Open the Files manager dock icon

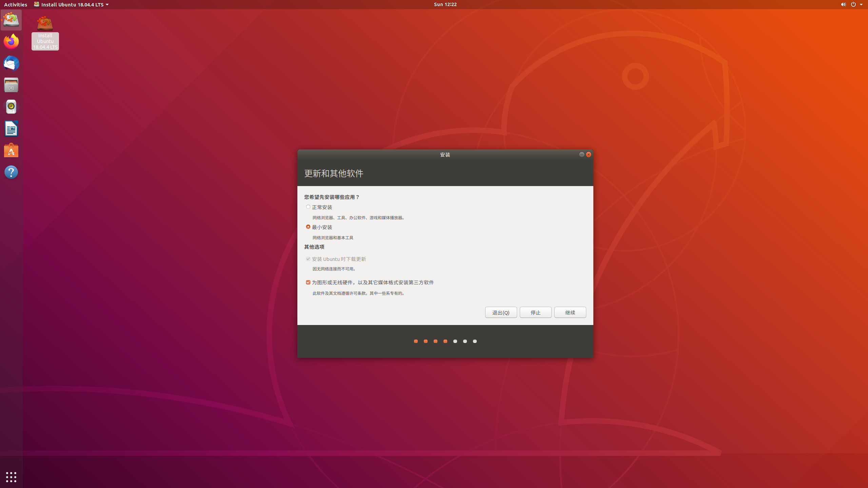point(11,85)
